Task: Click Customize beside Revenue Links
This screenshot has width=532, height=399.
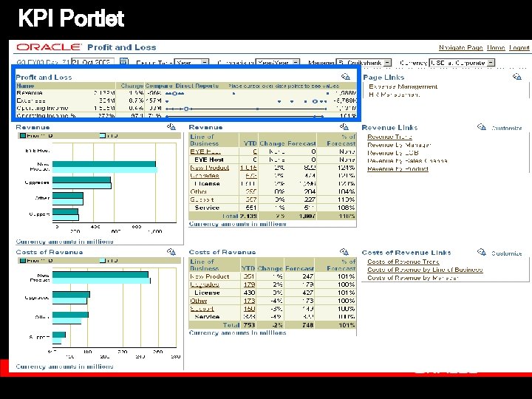Action: 507,129
